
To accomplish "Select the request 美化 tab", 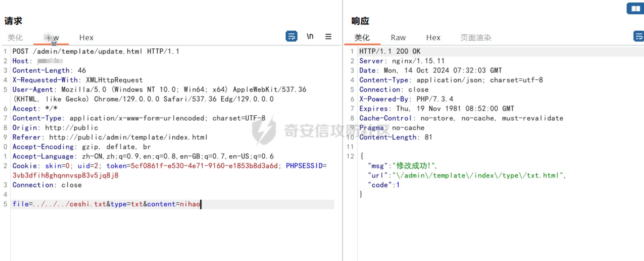I will coord(15,38).
